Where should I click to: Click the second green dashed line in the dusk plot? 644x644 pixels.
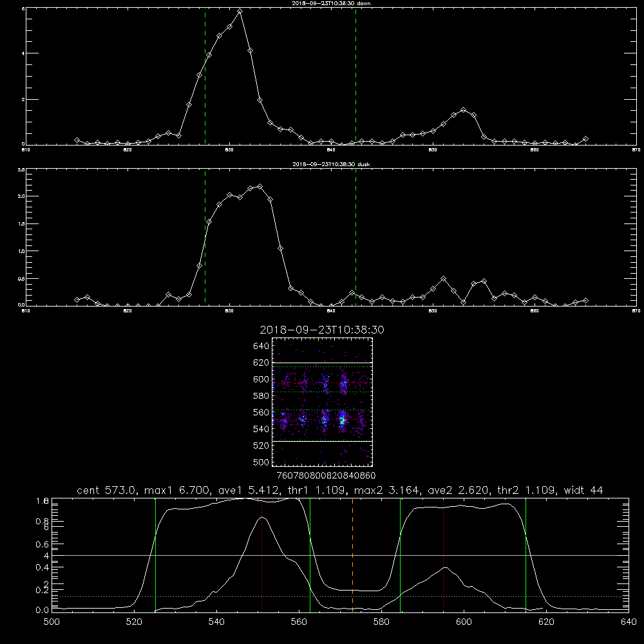[355, 237]
